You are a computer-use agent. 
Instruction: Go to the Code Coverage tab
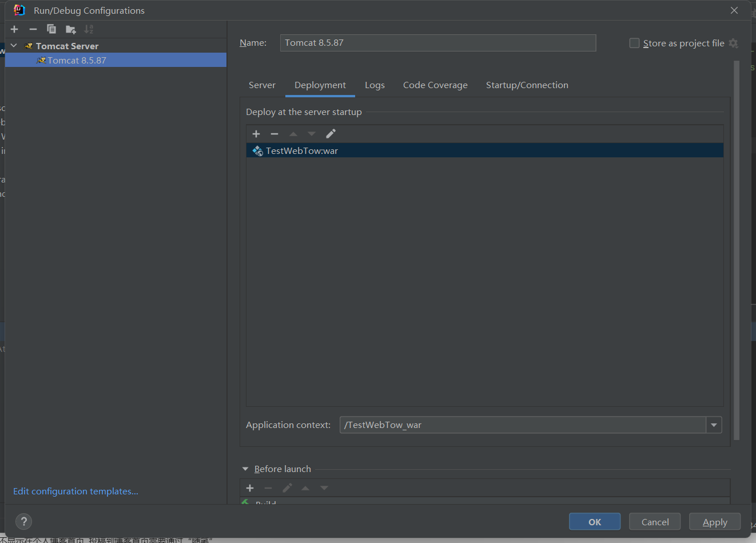pos(435,85)
